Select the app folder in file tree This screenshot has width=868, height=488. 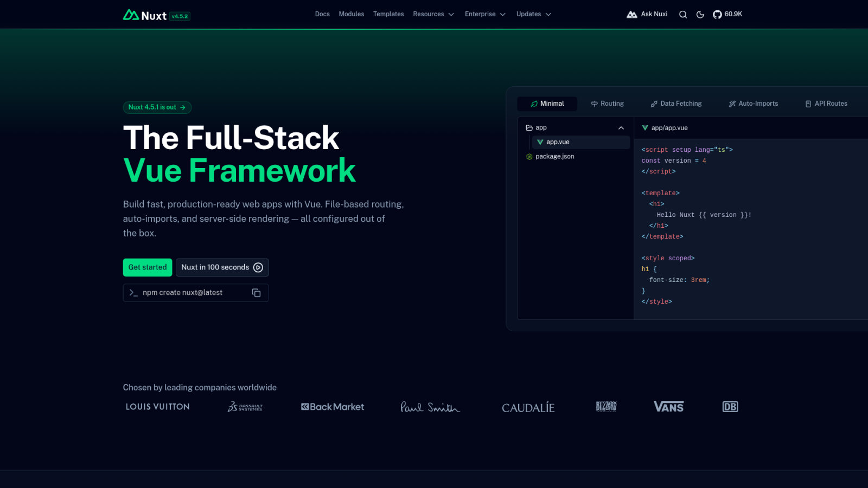[576, 128]
